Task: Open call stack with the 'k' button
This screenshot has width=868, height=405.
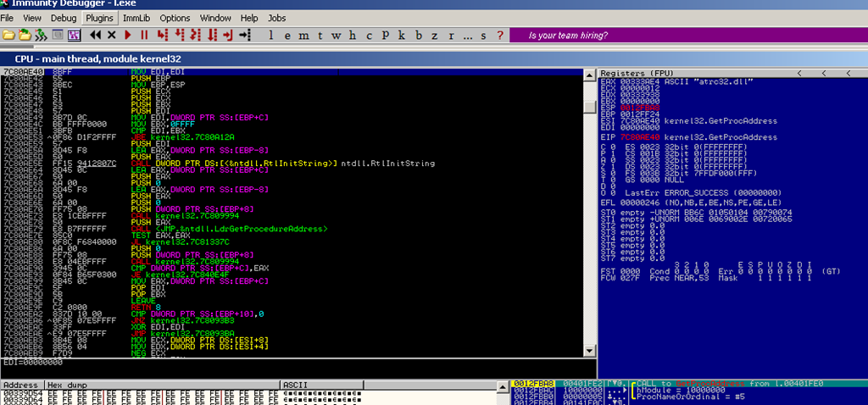Action: [x=402, y=35]
